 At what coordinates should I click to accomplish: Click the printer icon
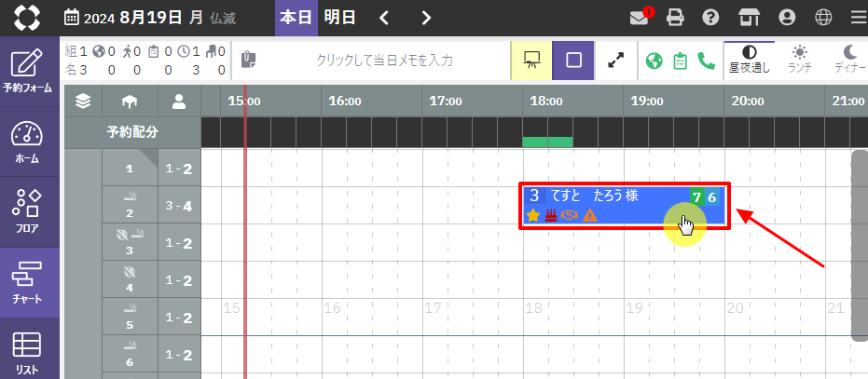click(x=675, y=18)
